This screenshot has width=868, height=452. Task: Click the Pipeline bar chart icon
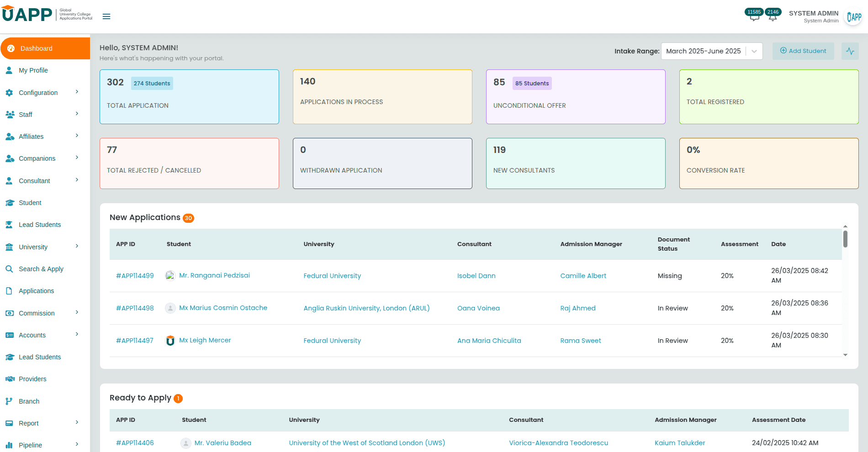coord(9,445)
